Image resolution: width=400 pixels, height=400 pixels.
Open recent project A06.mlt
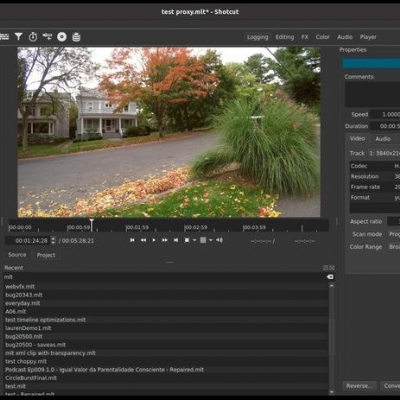click(166, 311)
